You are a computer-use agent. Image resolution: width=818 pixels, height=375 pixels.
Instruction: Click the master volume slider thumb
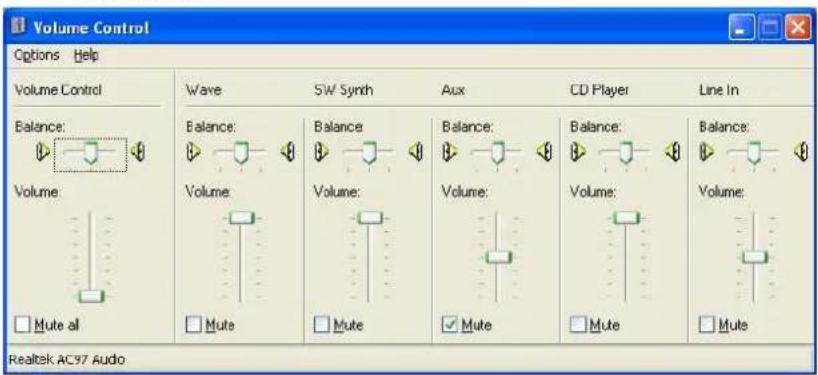[91, 296]
